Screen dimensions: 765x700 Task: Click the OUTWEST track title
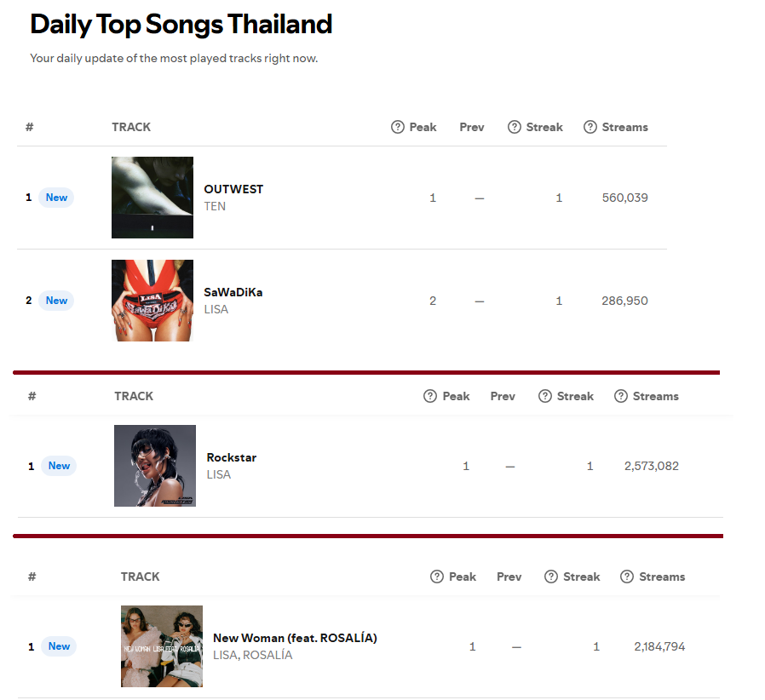(x=233, y=189)
